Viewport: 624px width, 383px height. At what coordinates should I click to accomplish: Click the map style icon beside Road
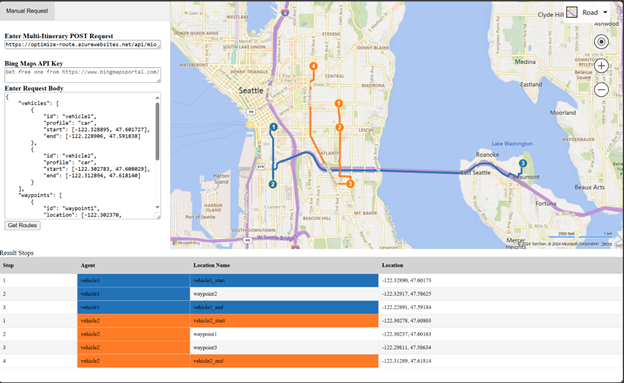click(572, 12)
